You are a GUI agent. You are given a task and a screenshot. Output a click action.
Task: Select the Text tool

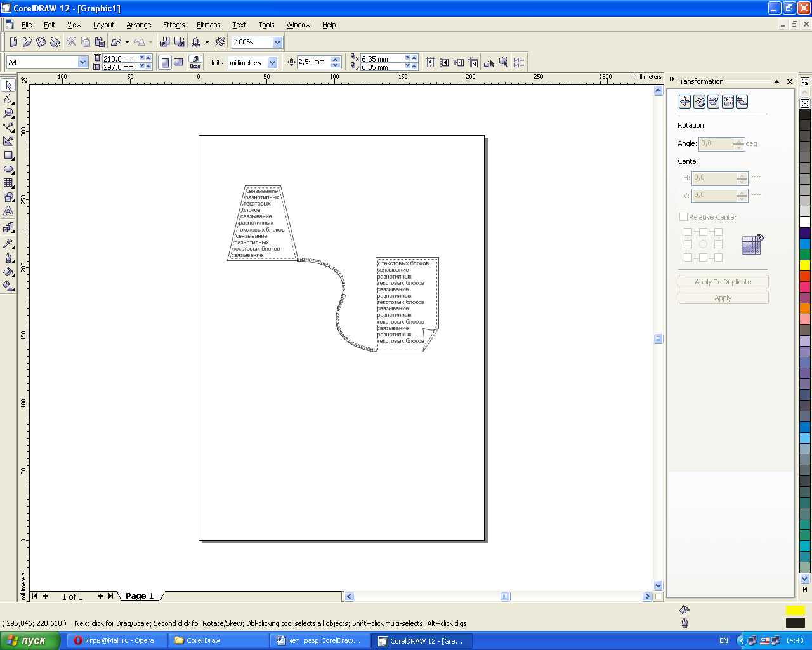click(8, 211)
